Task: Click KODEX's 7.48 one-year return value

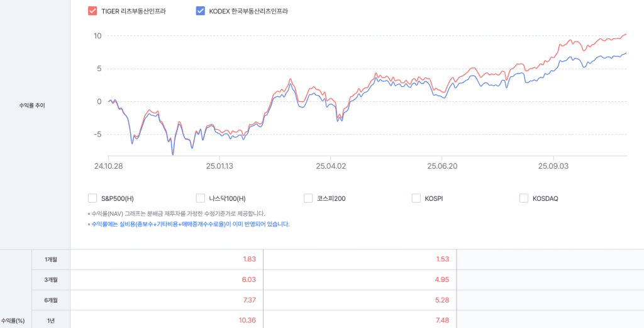Action: click(441, 320)
